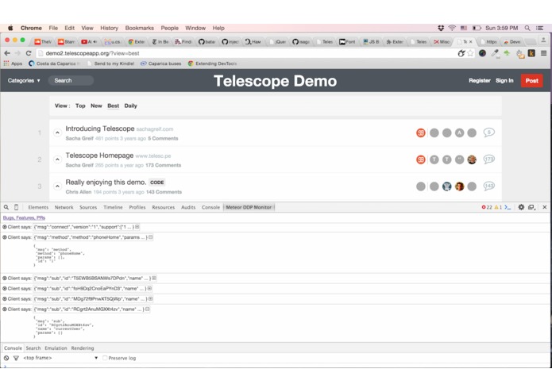Open the Apple menu
The height and width of the screenshot is (392, 552).
click(10, 28)
